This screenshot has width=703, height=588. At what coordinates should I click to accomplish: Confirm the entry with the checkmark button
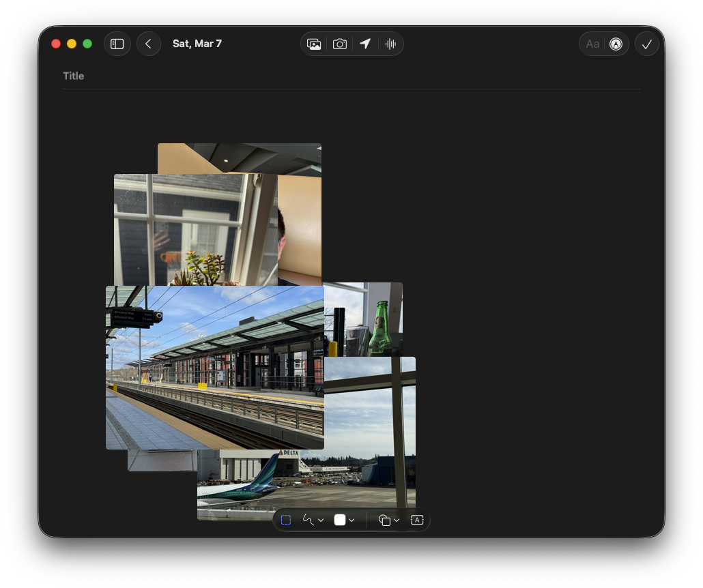pos(647,44)
